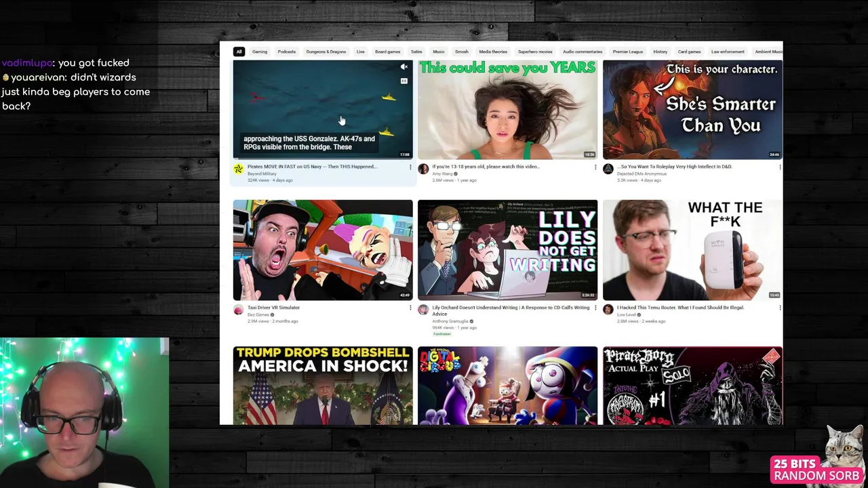The height and width of the screenshot is (488, 868).
Task: Visit Beyond Military channel name link
Action: [262, 174]
